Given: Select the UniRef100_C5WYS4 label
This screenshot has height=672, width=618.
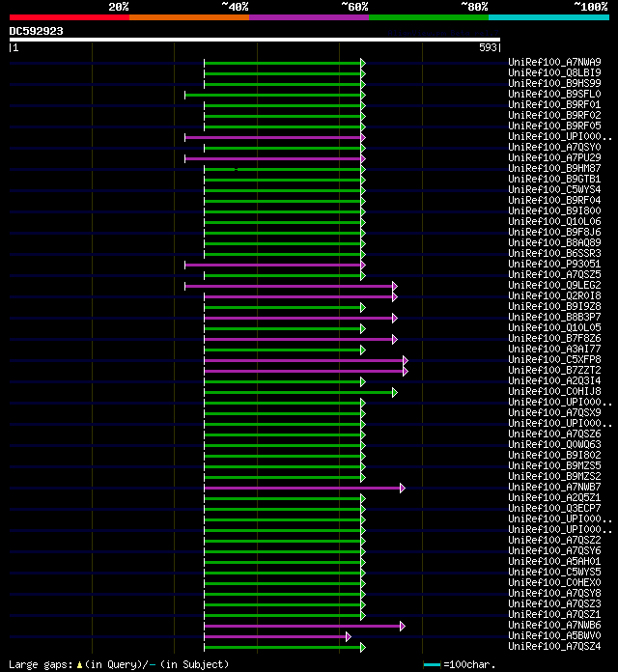Looking at the screenshot, I should click(554, 189).
